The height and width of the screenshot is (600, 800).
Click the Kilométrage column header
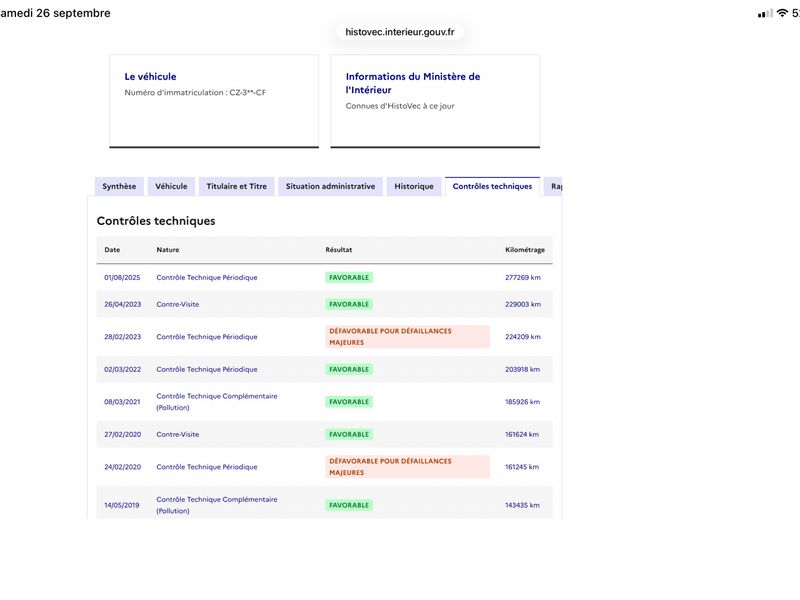point(525,249)
